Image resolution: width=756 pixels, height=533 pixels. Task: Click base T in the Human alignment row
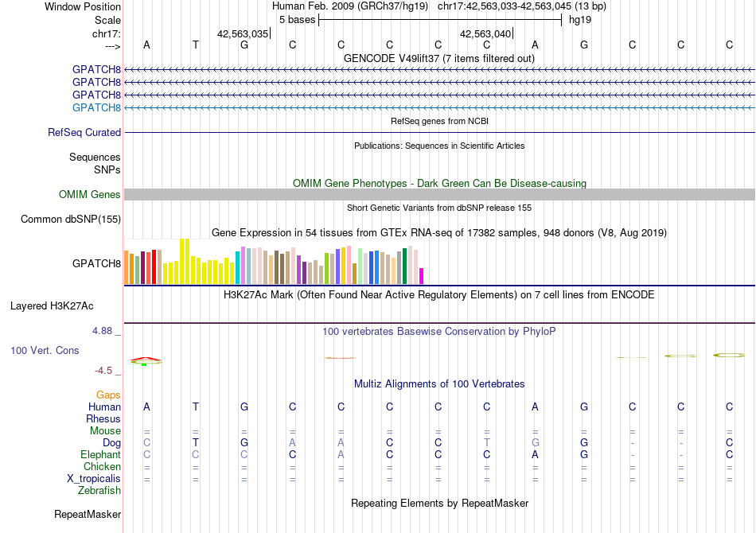tap(195, 407)
